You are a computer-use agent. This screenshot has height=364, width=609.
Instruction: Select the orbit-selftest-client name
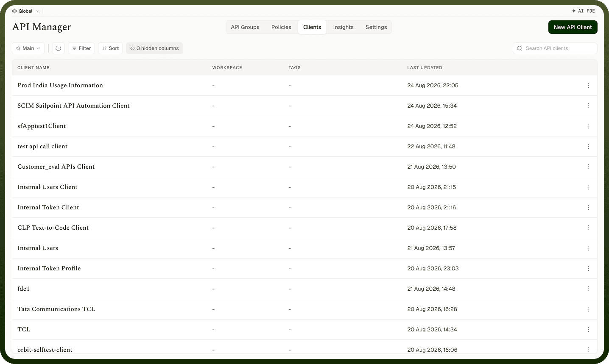point(45,350)
